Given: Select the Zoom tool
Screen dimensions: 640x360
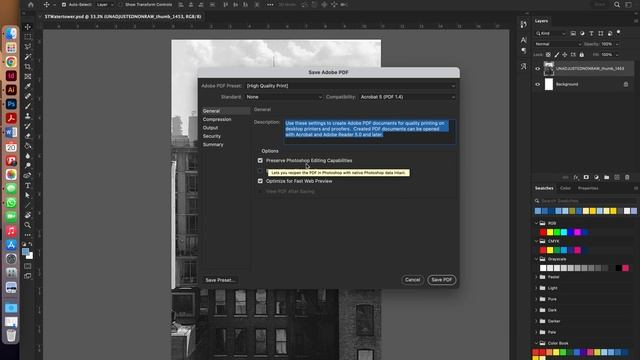Looking at the screenshot, I should pyautogui.click(x=28, y=225).
